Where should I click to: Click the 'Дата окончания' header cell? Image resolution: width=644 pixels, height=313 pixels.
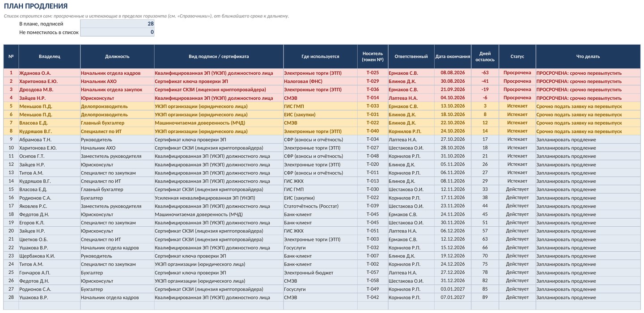click(453, 56)
